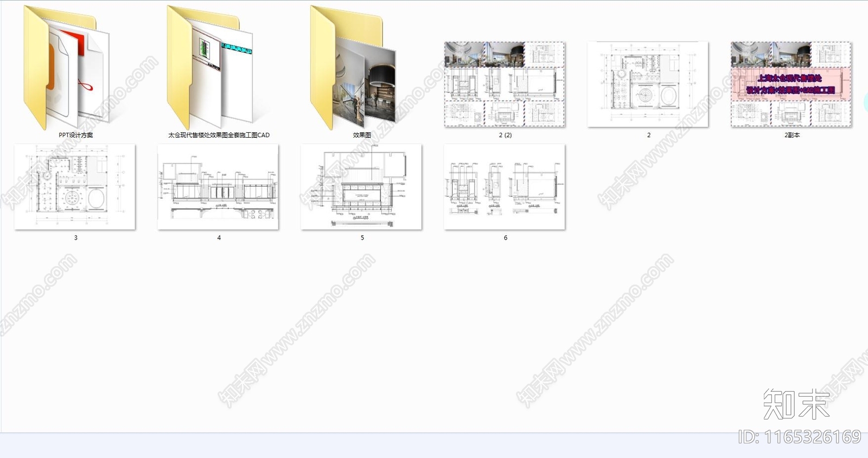Select the elevation drawing thumbnail named 4
Viewport: 868px width, 458px height.
pyautogui.click(x=219, y=186)
